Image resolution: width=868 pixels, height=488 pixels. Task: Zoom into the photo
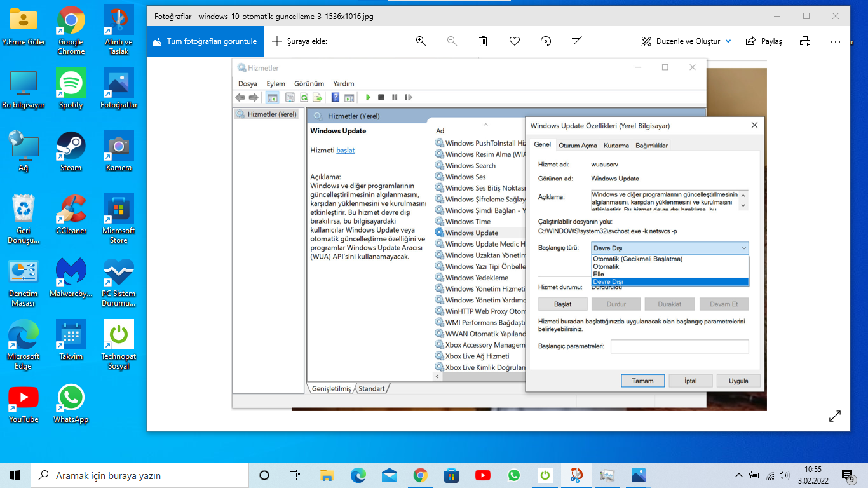421,41
